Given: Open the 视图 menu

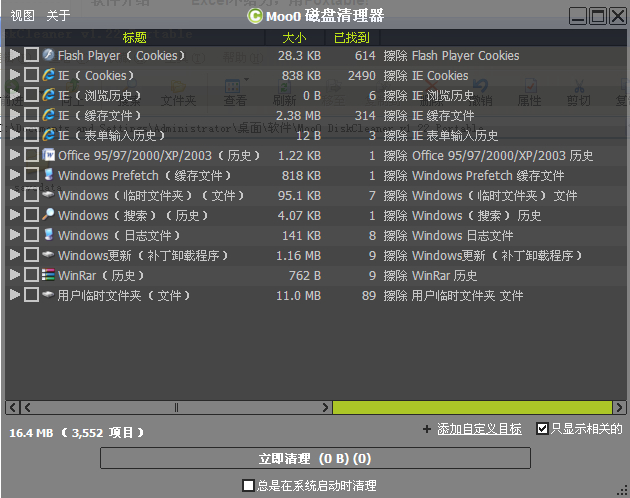Looking at the screenshot, I should 22,16.
